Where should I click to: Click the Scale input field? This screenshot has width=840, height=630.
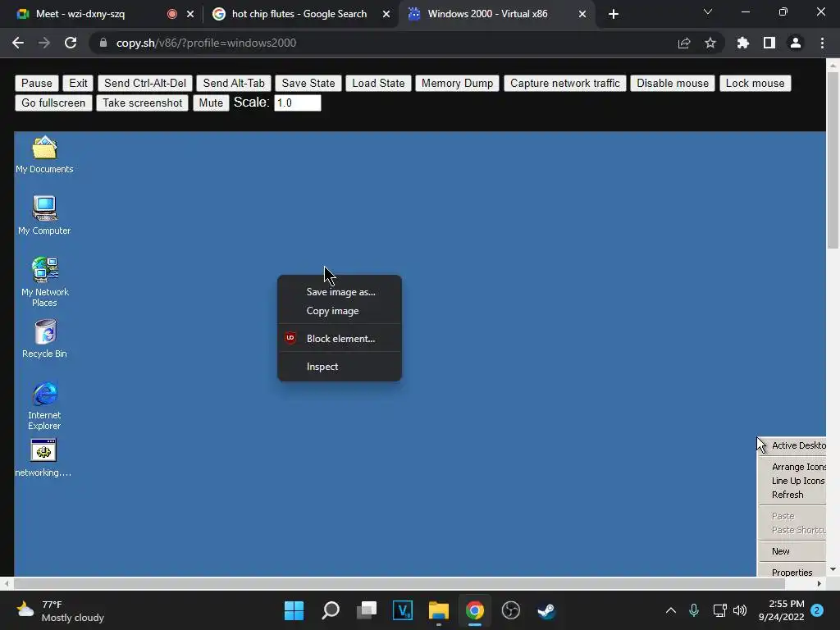click(x=297, y=103)
